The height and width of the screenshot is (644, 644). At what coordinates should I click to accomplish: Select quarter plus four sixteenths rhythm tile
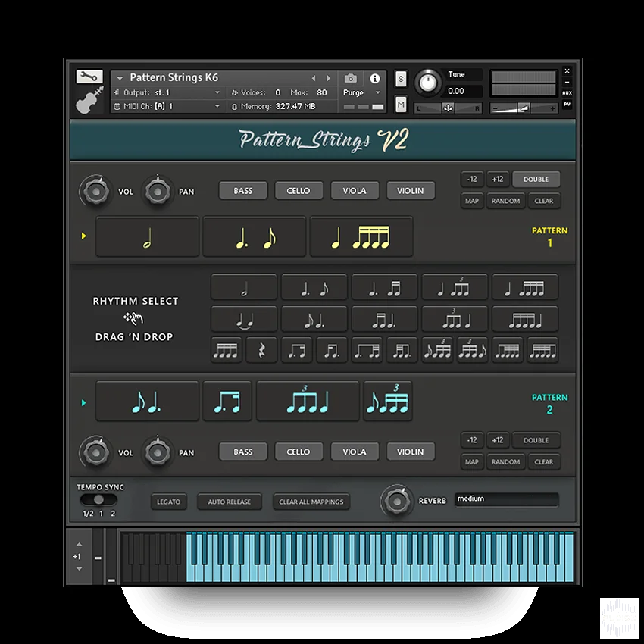(525, 287)
